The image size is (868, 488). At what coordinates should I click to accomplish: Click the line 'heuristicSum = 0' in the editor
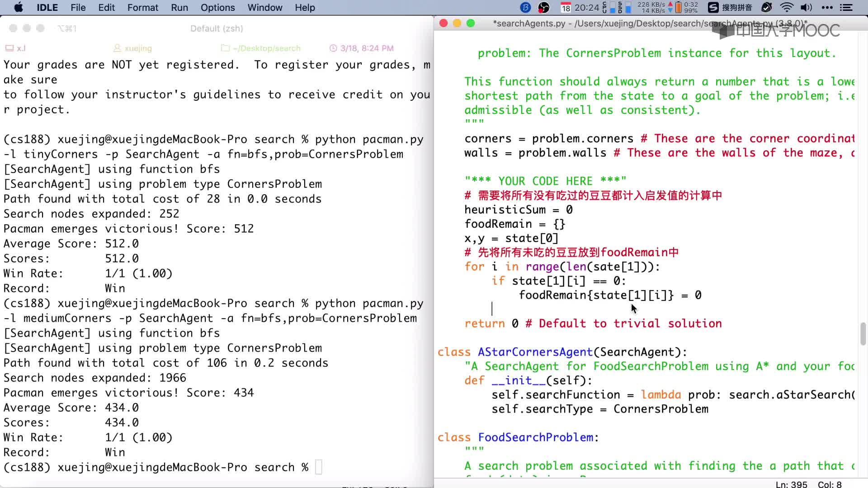(519, 210)
